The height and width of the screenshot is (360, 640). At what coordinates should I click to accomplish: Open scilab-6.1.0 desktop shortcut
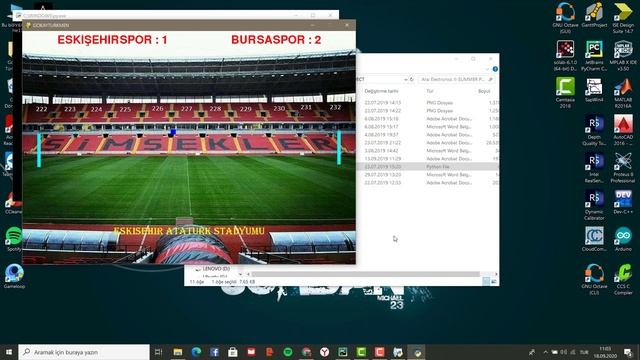coord(565,56)
